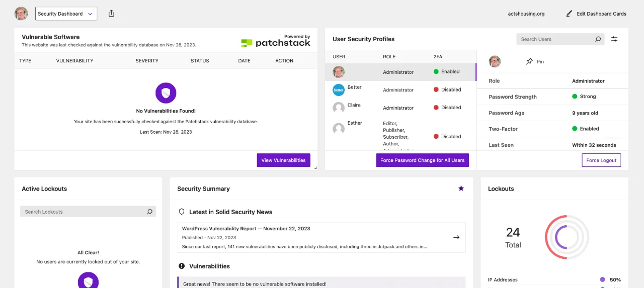
Task: Click the user filter sliders icon
Action: 614,39
